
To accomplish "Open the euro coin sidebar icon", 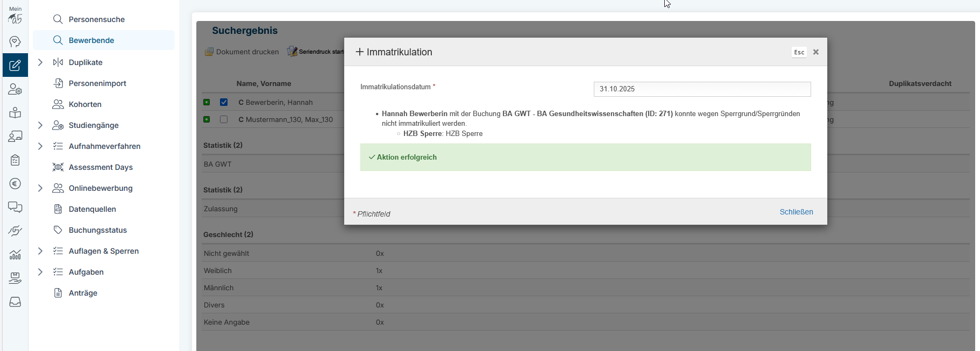I will 15,184.
